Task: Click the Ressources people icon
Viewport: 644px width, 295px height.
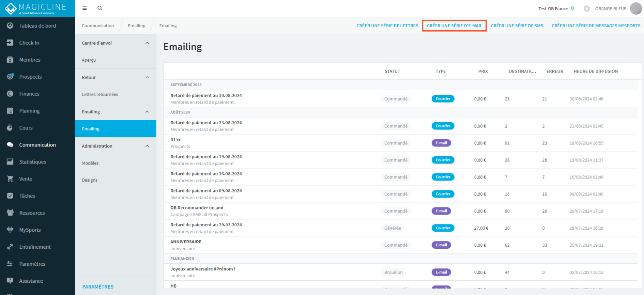Action: (x=10, y=213)
